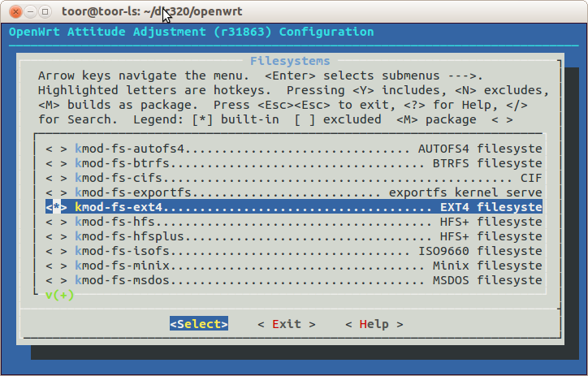This screenshot has height=376, width=588.
Task: Toggle the built-in marker for kmod-fs-ext4
Action: coord(56,207)
